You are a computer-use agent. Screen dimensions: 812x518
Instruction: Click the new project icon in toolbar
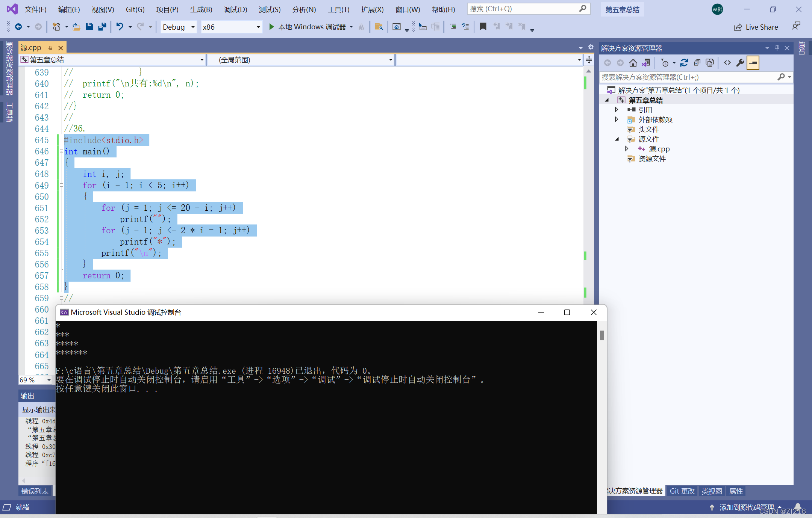pyautogui.click(x=56, y=27)
